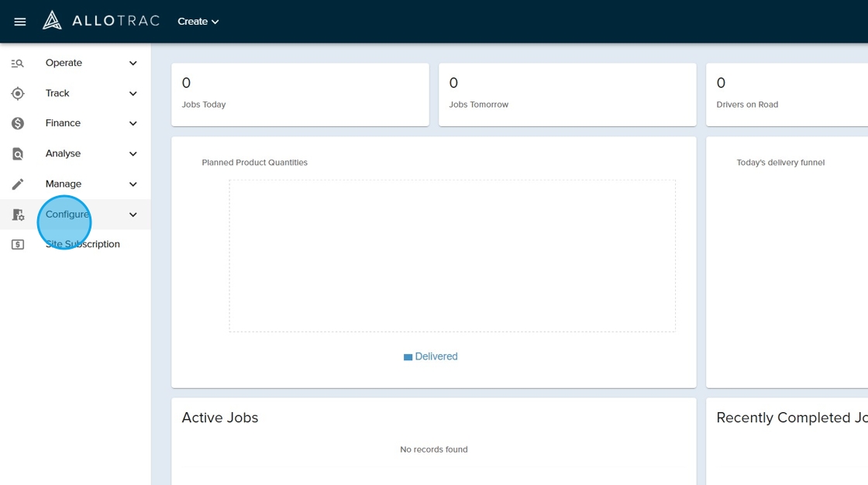Click the Jobs Today summary card
Image resolution: width=868 pixels, height=485 pixels.
pos(300,95)
